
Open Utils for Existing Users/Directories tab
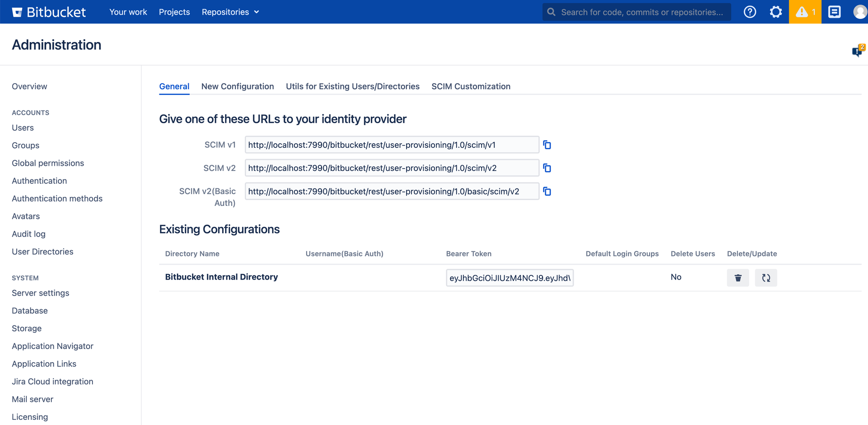tap(352, 86)
